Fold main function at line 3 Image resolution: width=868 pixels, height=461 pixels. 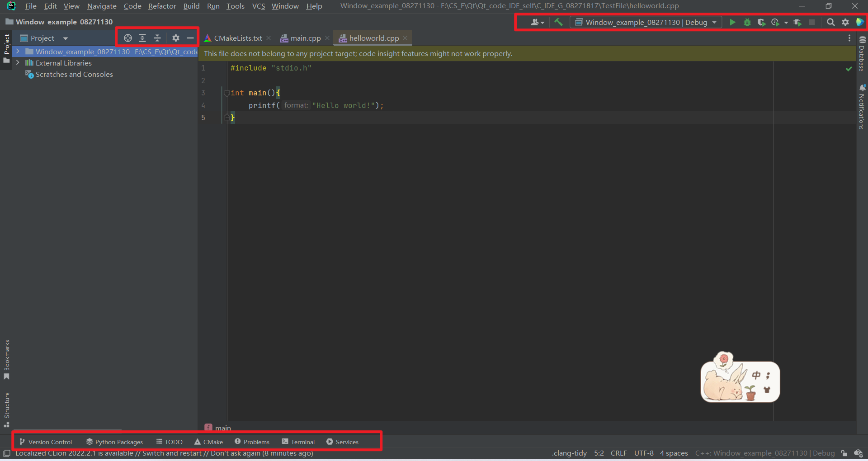click(227, 93)
